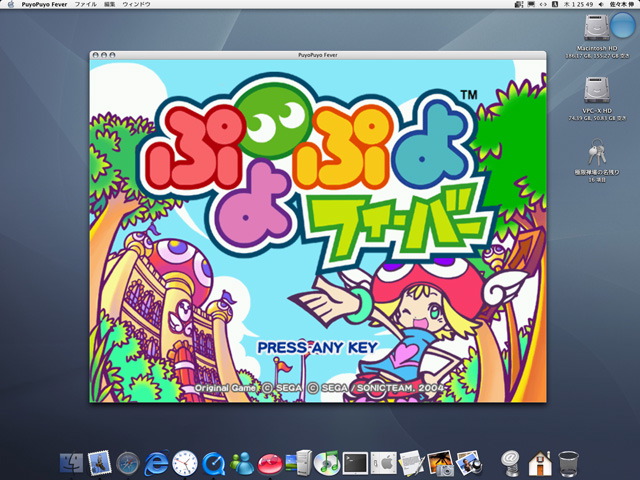The width and height of the screenshot is (640, 480).
Task: Open the Apple menu
Action: point(11,4)
